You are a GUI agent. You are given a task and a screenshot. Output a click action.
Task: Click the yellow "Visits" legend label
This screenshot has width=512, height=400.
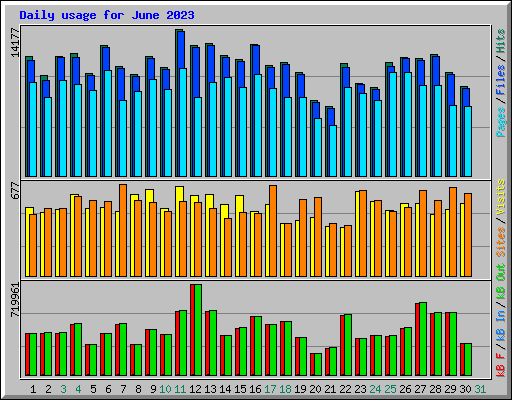501,197
